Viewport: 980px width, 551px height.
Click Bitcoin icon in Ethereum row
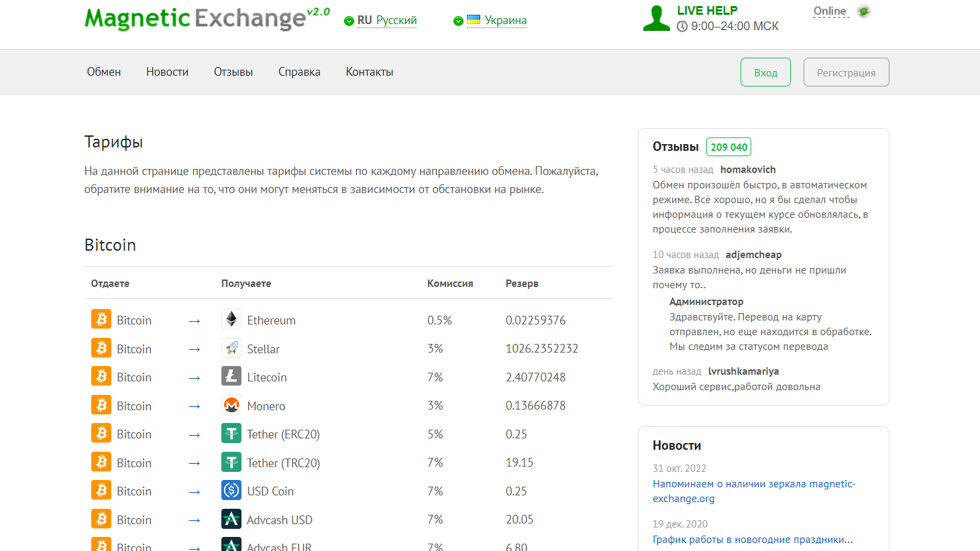point(101,319)
